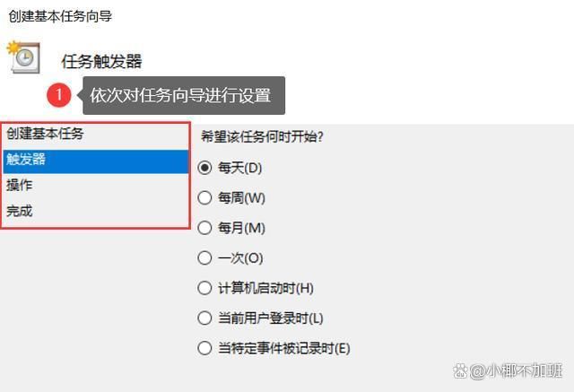Screen dimensions: 574x392
Task: Click the yellow sparkle on the clock icon
Action: (14, 48)
